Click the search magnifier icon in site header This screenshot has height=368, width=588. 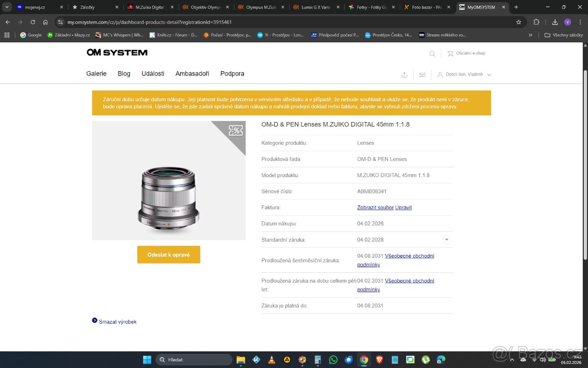tap(432, 54)
